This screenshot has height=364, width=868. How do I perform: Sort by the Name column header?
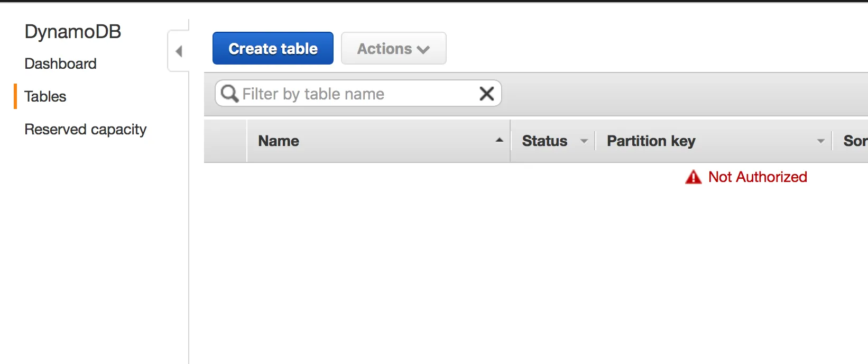(279, 141)
